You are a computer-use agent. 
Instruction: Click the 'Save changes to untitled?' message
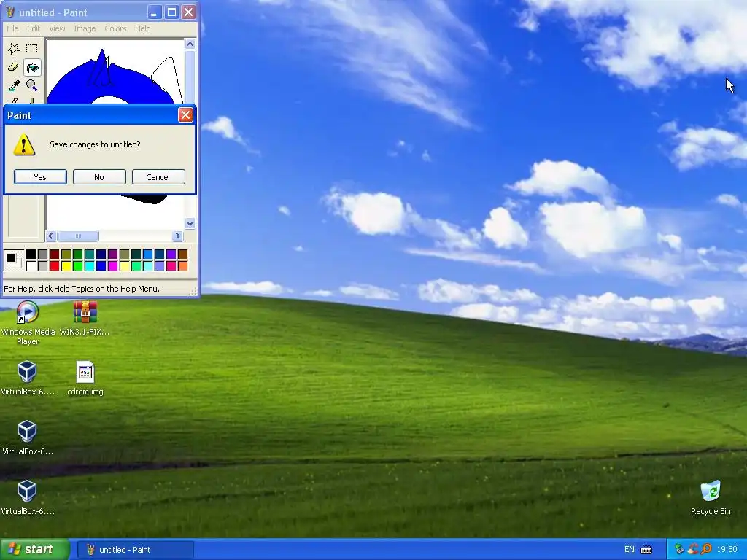click(95, 144)
